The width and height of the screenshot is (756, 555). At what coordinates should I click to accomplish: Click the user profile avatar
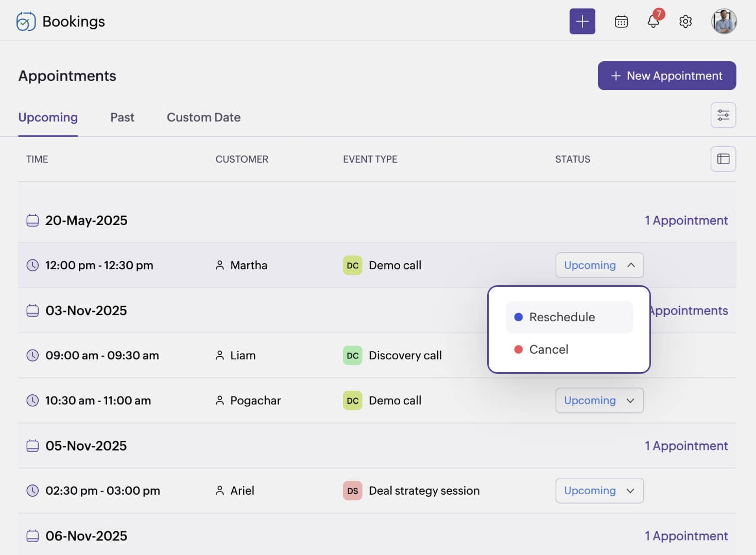[x=724, y=22]
